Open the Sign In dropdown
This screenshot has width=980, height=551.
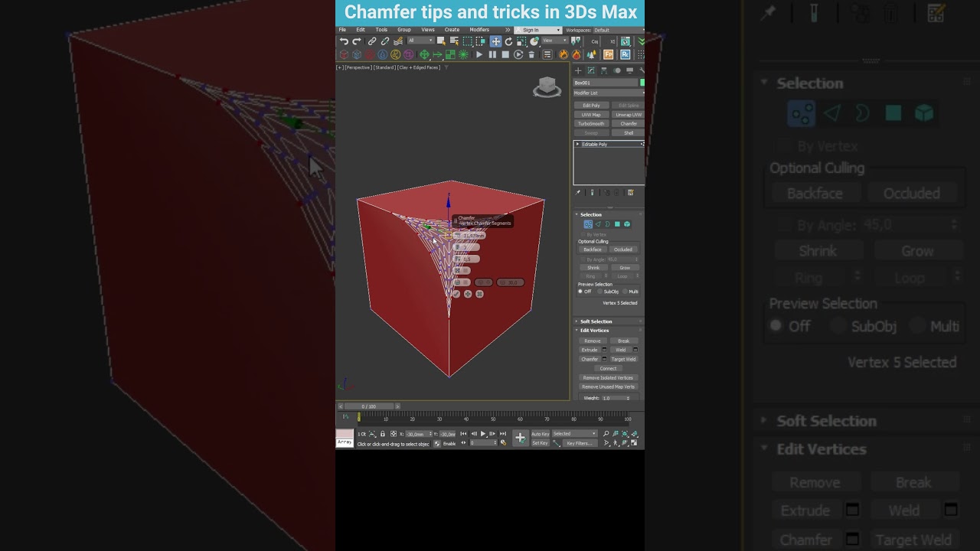(538, 30)
